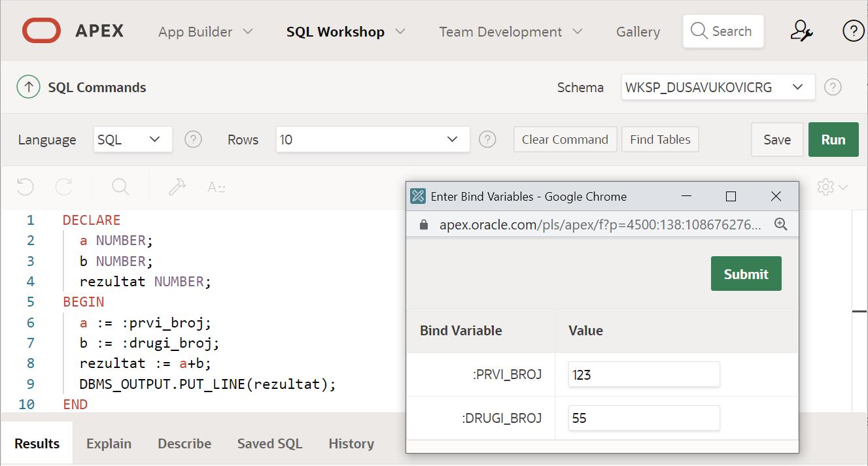
Task: Click the undo icon in editor toolbar
Action: 25,187
